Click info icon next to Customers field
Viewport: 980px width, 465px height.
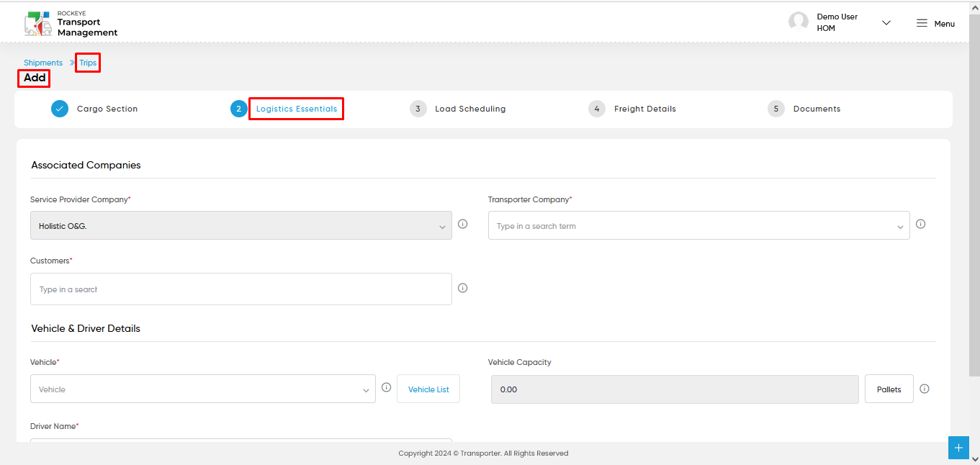point(463,288)
